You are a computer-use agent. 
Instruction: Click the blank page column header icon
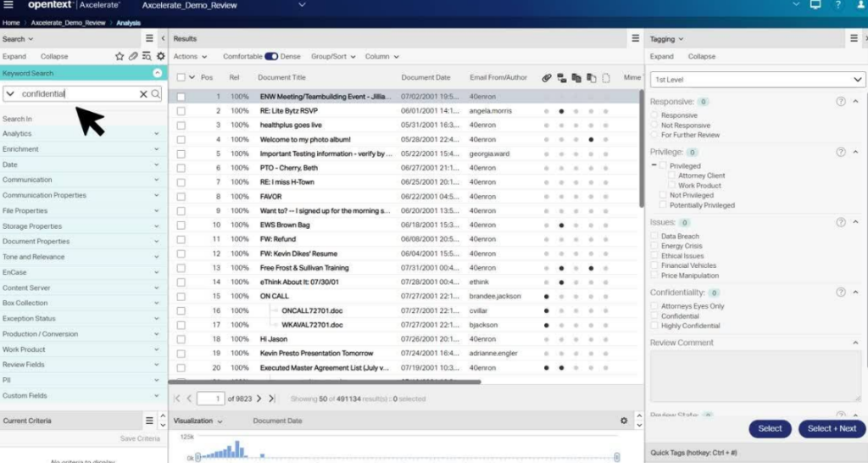tap(606, 77)
